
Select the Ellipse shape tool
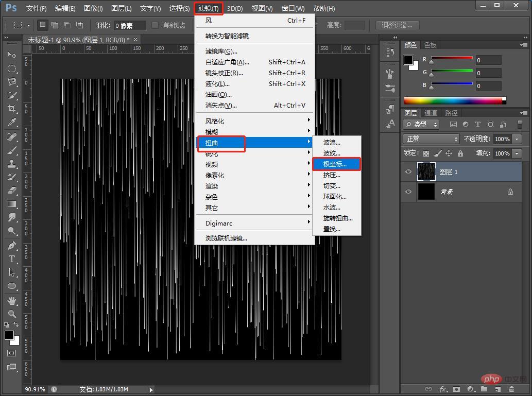click(12, 286)
